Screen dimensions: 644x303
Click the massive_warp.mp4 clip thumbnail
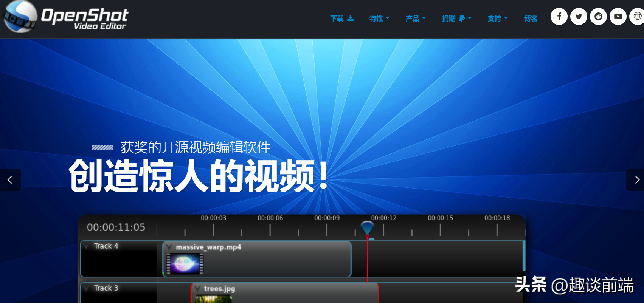coord(185,263)
